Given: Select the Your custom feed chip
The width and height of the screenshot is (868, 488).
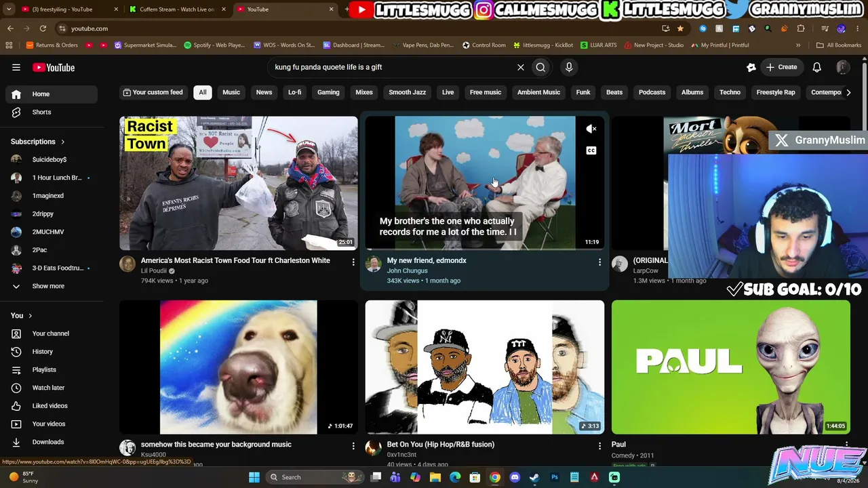Looking at the screenshot, I should pyautogui.click(x=153, y=92).
